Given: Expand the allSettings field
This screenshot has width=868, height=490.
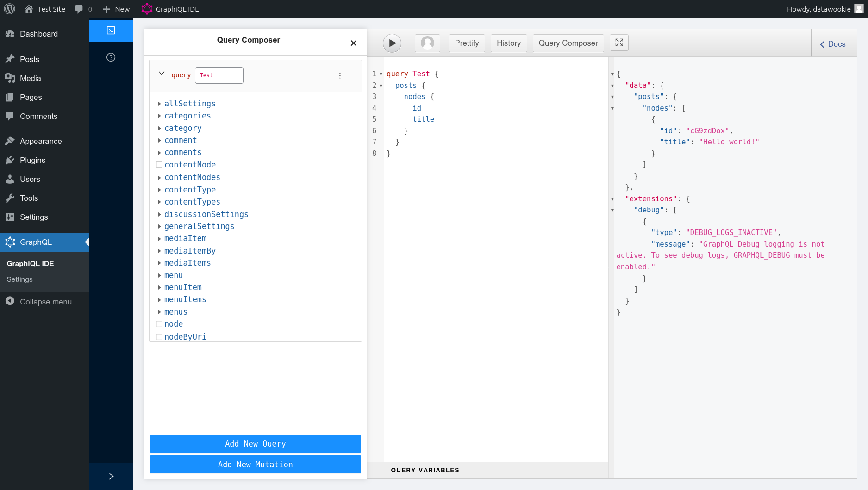Looking at the screenshot, I should coord(160,104).
